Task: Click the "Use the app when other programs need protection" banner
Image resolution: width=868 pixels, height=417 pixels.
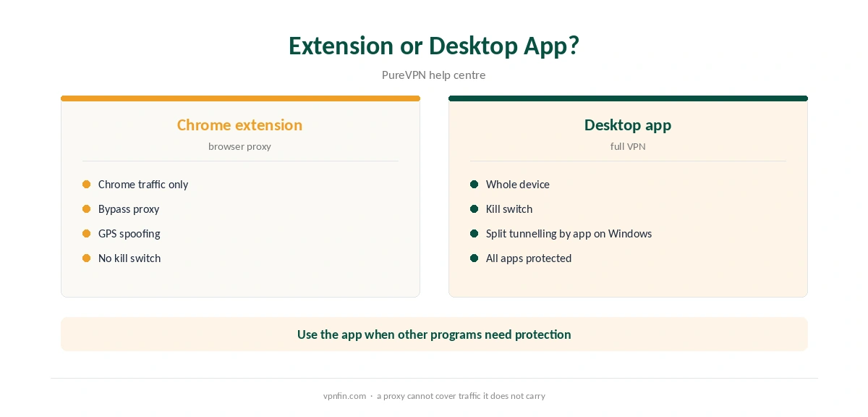Action: click(x=434, y=334)
